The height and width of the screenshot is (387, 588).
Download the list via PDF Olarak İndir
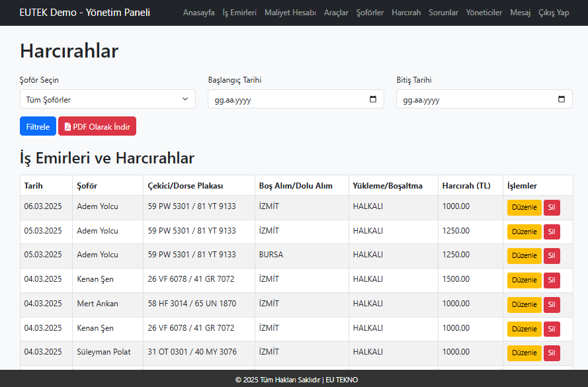(97, 126)
